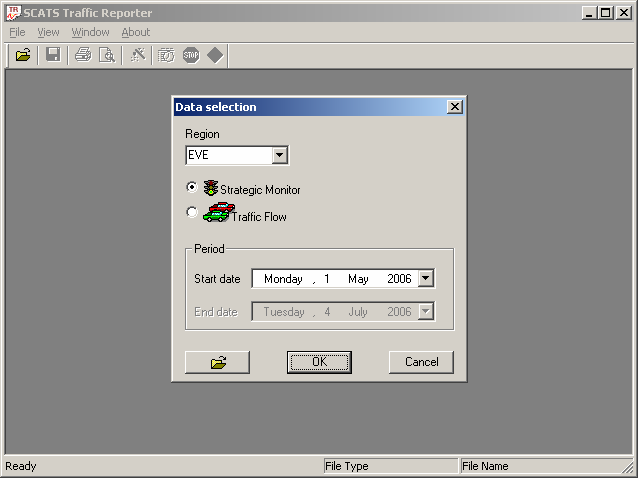Click the SCATS Traffic Reporter title bar icon
The height and width of the screenshot is (478, 638).
point(13,13)
